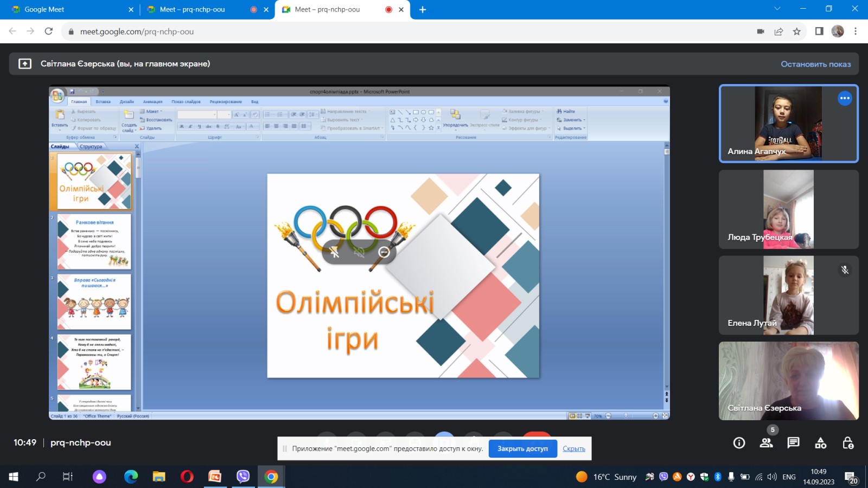Click the remove (minus) icon on presentation overlay
The image size is (868, 488).
(384, 252)
